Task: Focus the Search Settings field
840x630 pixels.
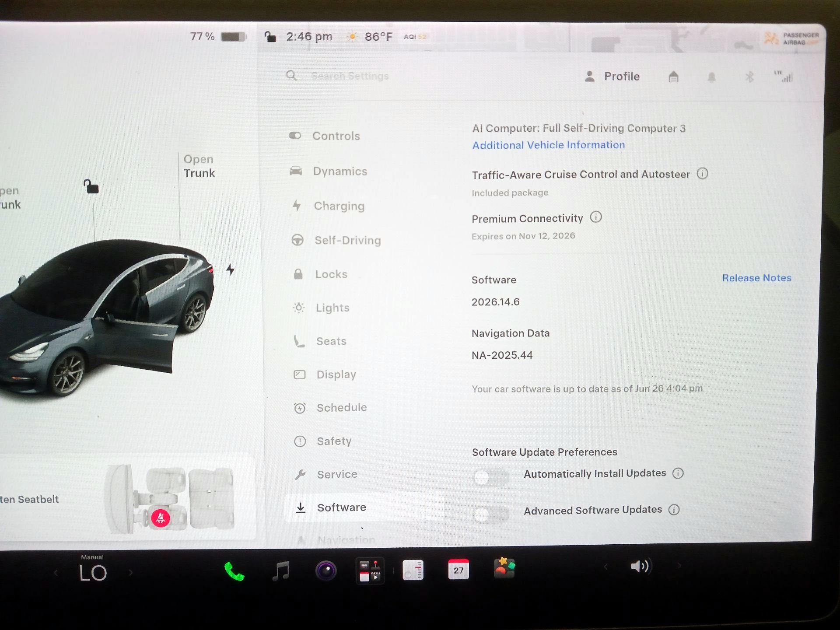Action: point(350,76)
